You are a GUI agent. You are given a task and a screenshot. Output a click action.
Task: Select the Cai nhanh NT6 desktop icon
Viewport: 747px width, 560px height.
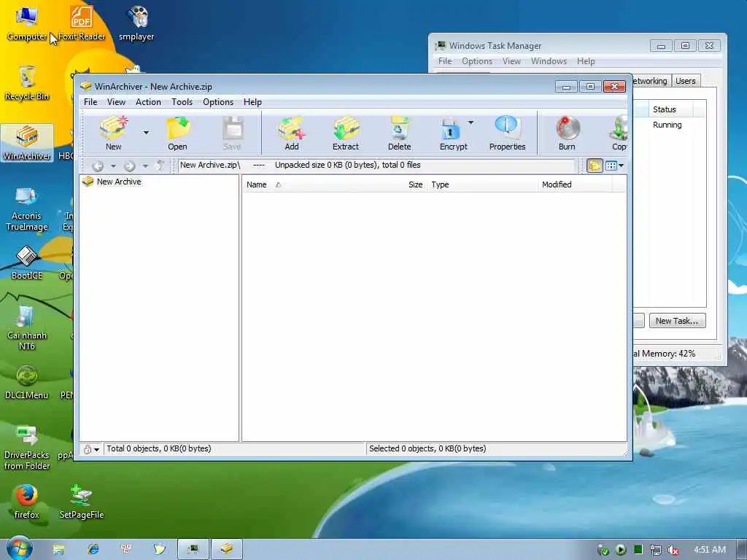(x=27, y=327)
